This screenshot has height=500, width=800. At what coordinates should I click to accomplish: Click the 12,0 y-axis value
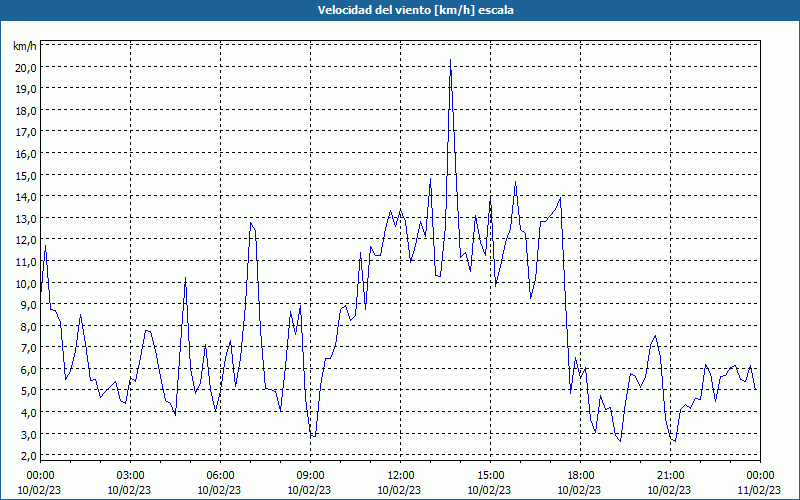point(26,240)
